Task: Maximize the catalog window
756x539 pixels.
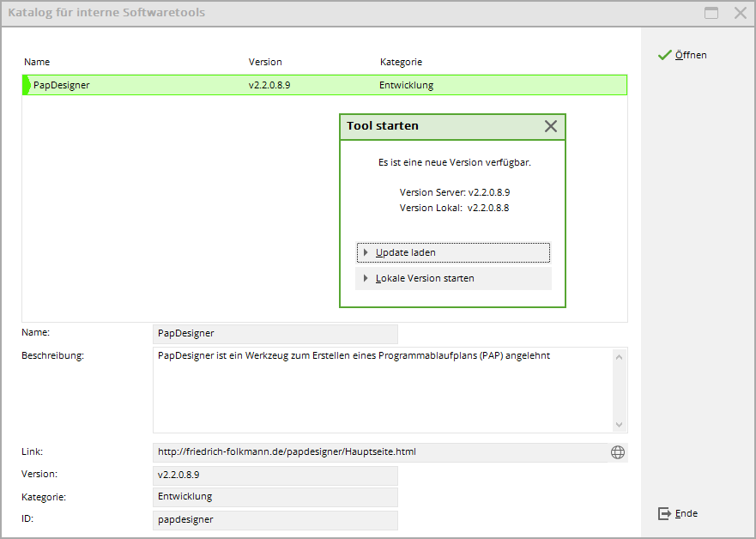Action: coord(711,13)
